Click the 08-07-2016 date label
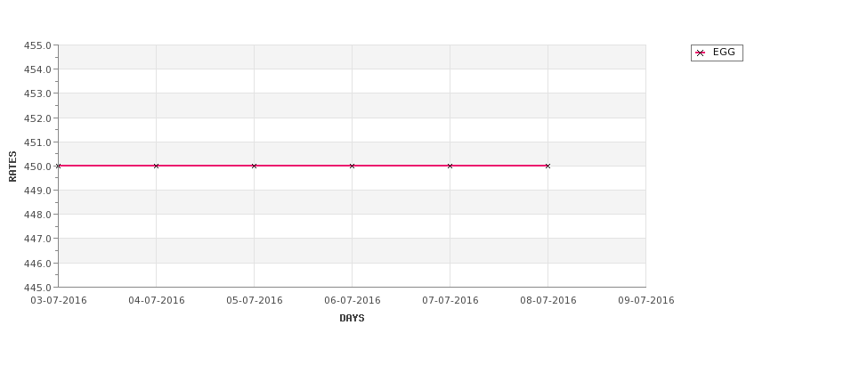The image size is (868, 382). (548, 301)
